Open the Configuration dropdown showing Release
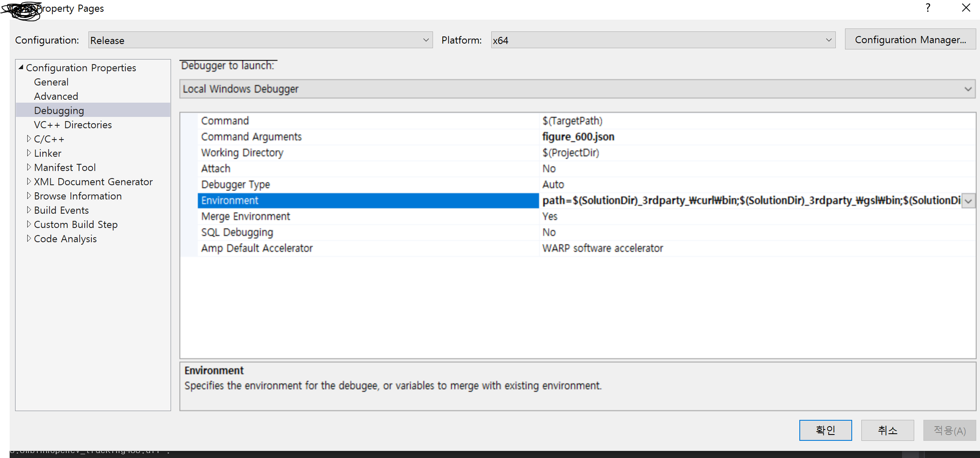The width and height of the screenshot is (980, 458). pos(260,40)
